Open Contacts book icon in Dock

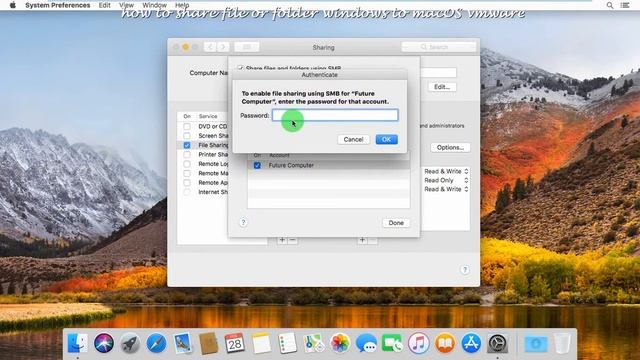[x=209, y=343]
